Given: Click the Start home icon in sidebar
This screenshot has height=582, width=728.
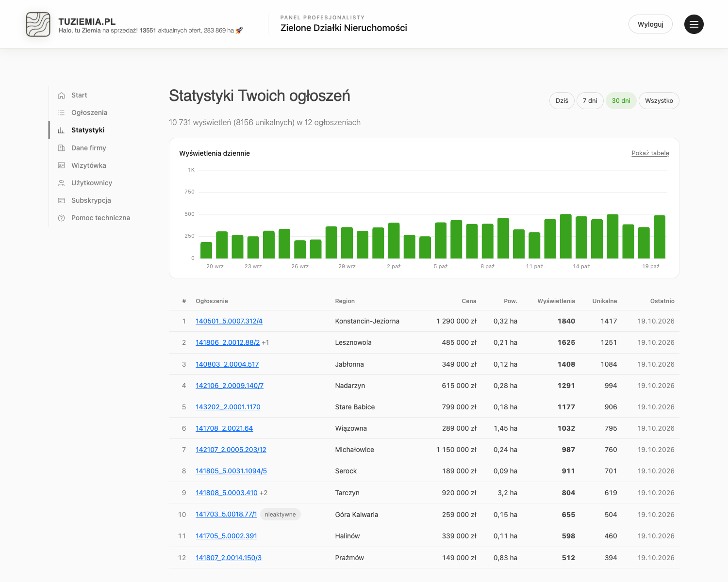Looking at the screenshot, I should click(61, 96).
